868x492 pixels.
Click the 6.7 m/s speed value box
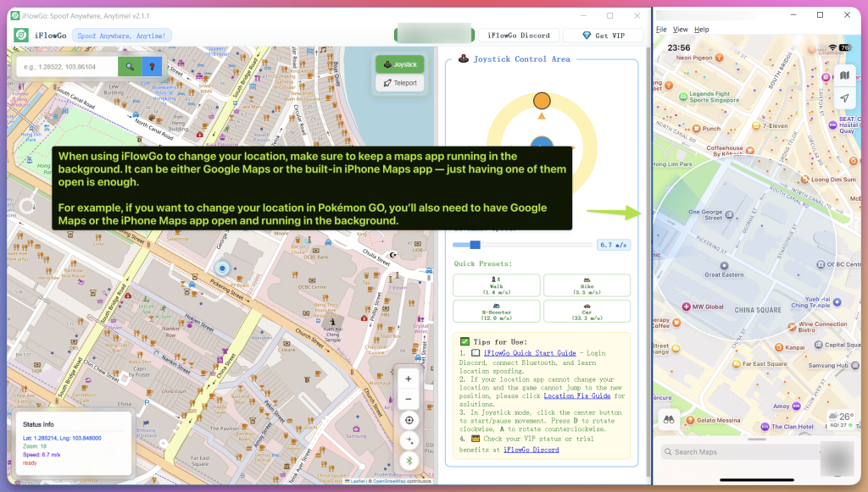(614, 245)
